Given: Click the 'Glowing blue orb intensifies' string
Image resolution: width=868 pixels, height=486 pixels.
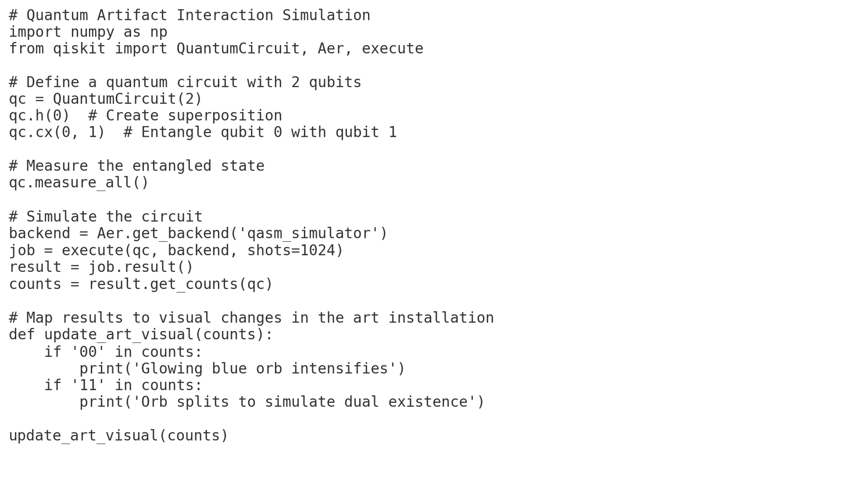Looking at the screenshot, I should click(x=265, y=369).
